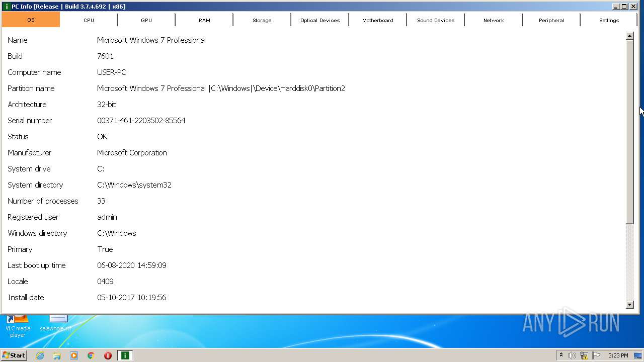Switch to the Network tab
The height and width of the screenshot is (362, 644).
click(494, 20)
